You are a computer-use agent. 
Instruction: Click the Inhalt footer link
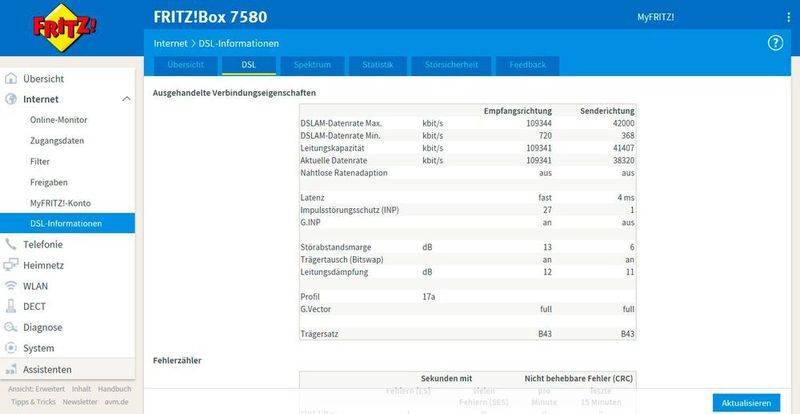tap(81, 389)
